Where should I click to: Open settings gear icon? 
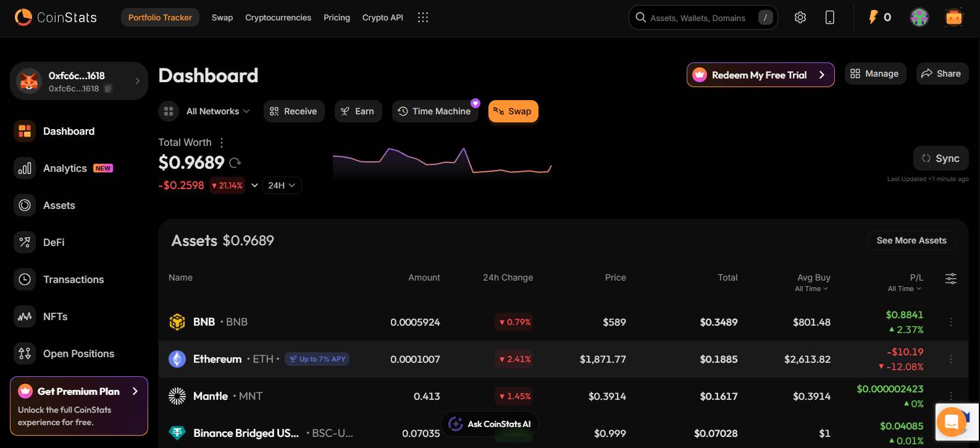(800, 17)
